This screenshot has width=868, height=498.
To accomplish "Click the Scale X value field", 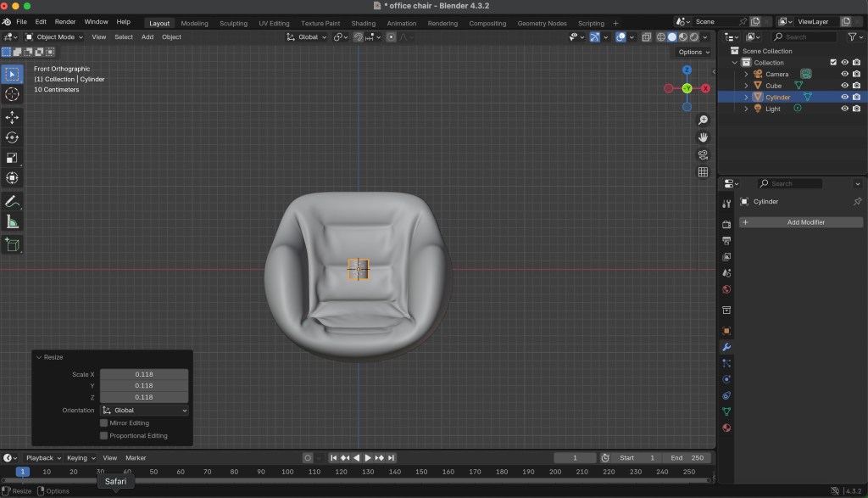I will [x=144, y=374].
